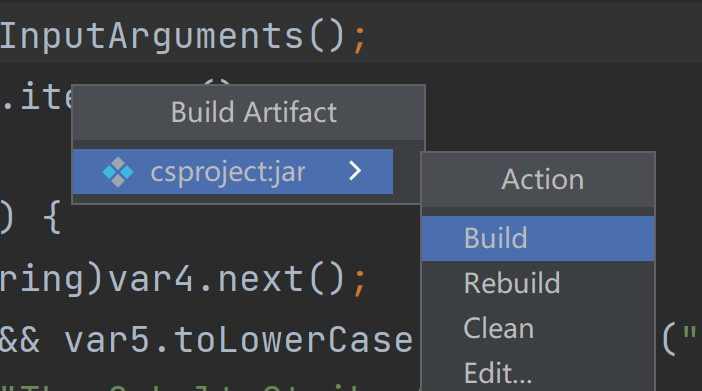The width and height of the screenshot is (702, 391).
Task: Click the toLowerCase method name
Action: point(293,339)
